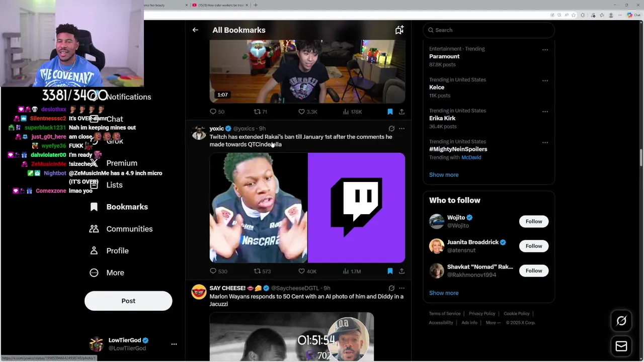The image size is (644, 362).
Task: Open Profile in the sidebar
Action: point(109,251)
